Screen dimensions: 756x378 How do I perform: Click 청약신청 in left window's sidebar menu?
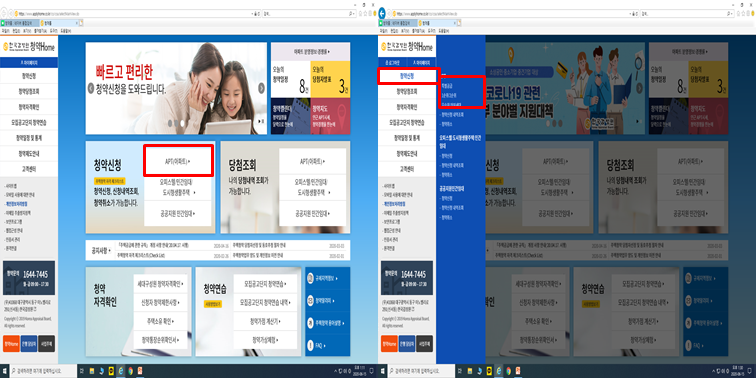coord(29,76)
